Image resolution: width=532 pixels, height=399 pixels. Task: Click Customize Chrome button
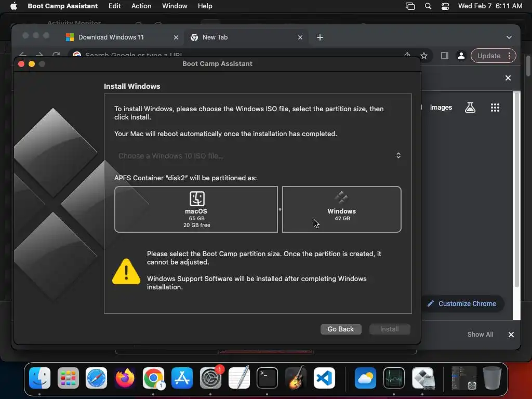click(x=462, y=303)
